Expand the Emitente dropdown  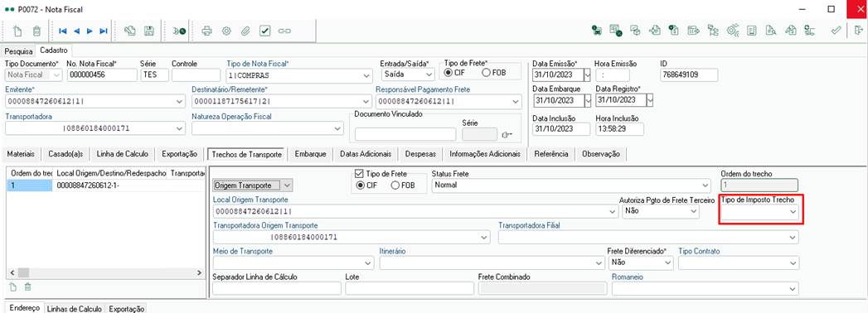click(x=179, y=102)
